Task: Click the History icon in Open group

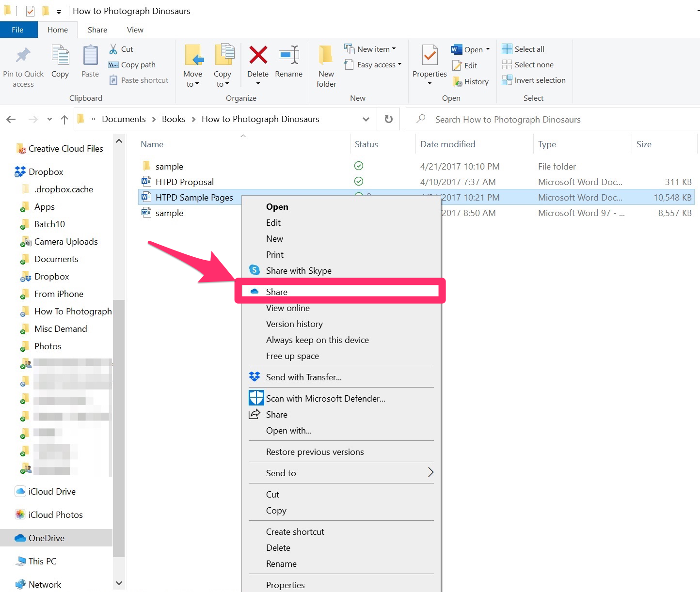Action: [458, 82]
